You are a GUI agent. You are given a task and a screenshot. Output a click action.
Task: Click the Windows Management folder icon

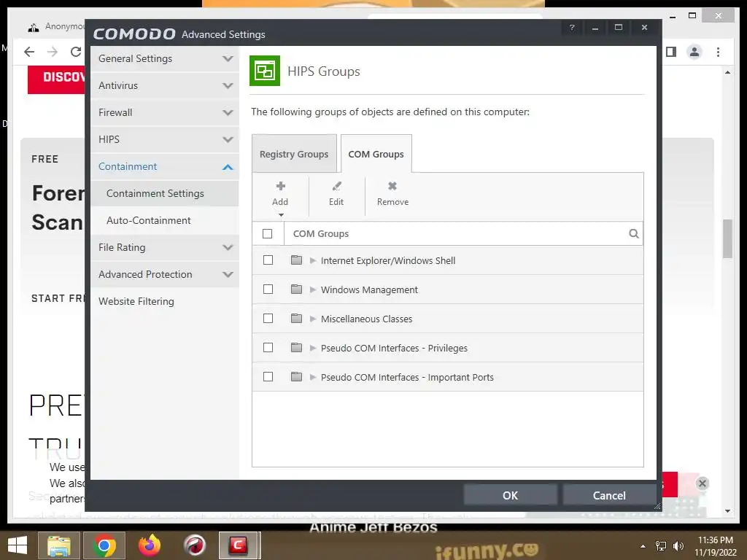(296, 289)
